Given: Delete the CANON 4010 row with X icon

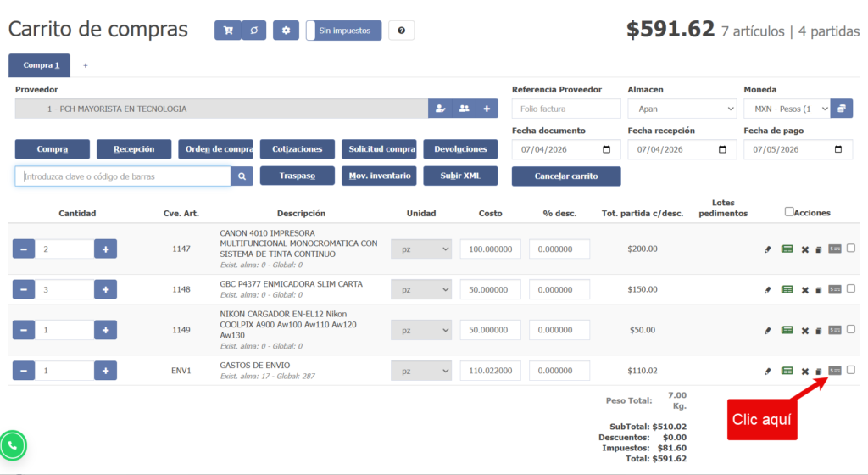Looking at the screenshot, I should pyautogui.click(x=805, y=249).
